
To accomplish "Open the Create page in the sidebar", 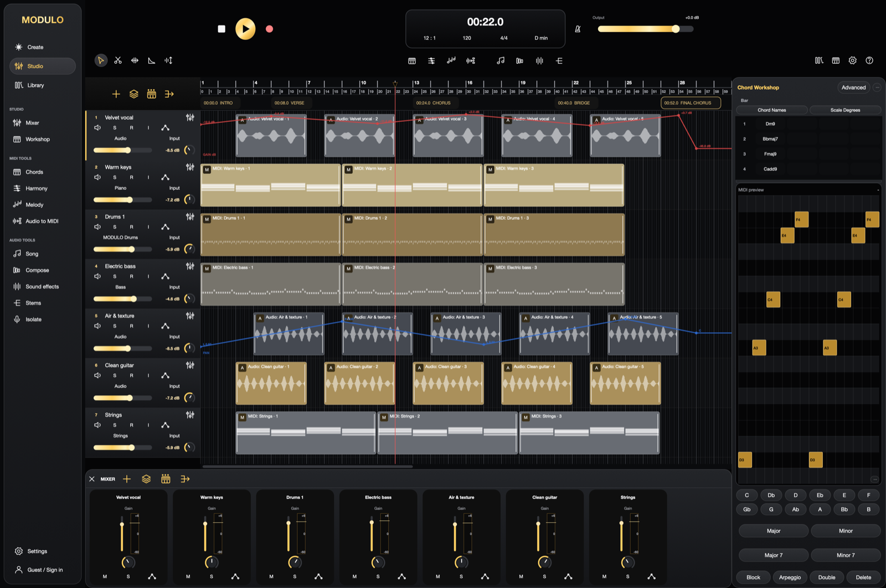I will (x=42, y=47).
